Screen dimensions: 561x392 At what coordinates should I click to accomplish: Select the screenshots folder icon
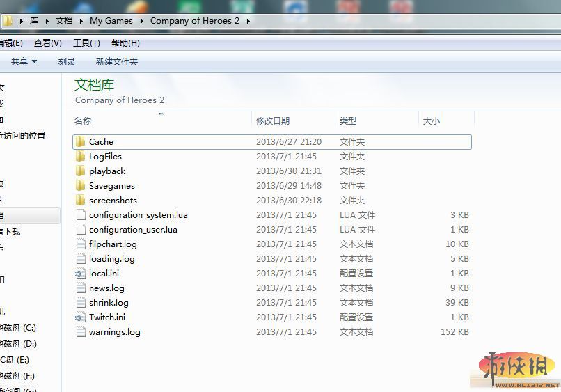coord(81,201)
